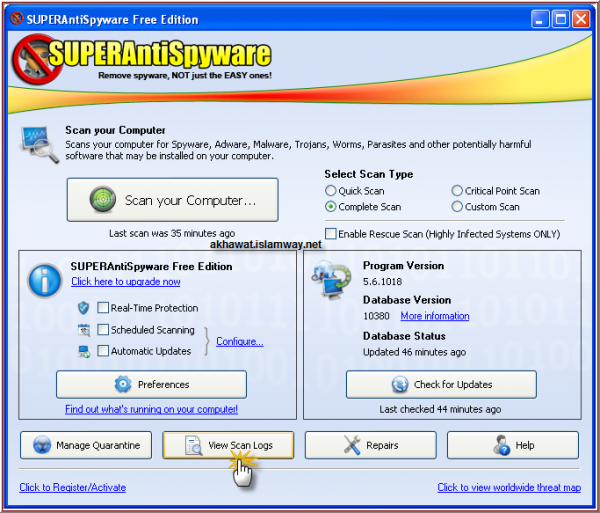Click the SUPERAntiSpyware no-spy logo in header
Viewport: 600px width, 513px height.
click(x=35, y=59)
